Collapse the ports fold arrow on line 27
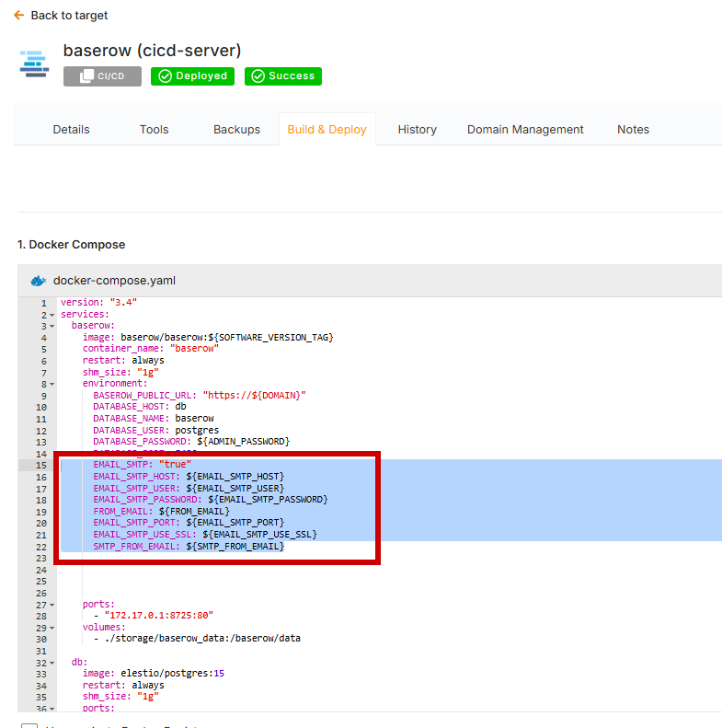The height and width of the screenshot is (728, 722). tap(52, 606)
